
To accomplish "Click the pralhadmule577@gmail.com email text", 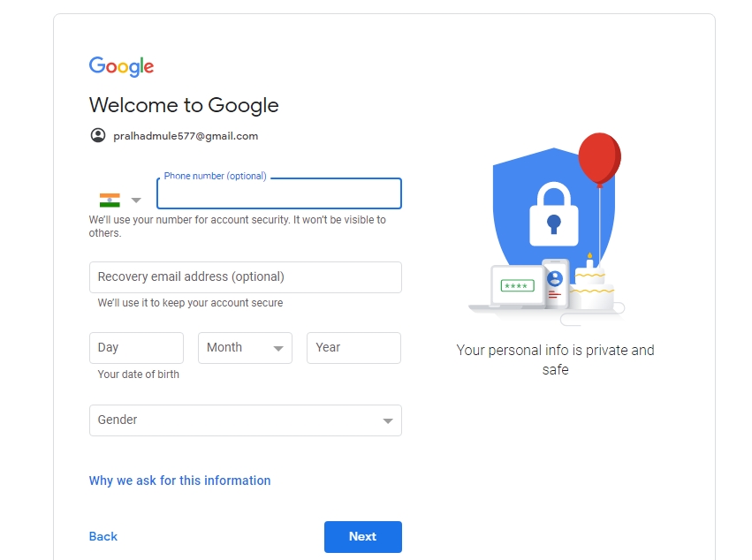I will click(186, 136).
